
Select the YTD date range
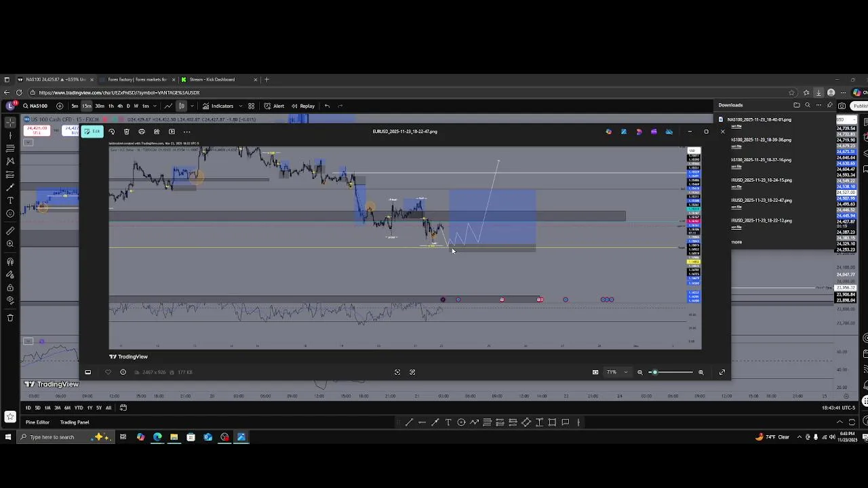tap(79, 408)
